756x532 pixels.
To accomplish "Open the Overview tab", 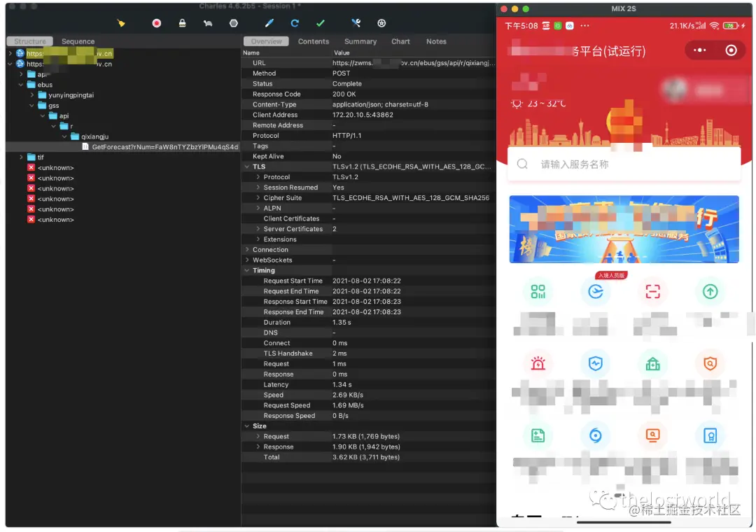I will point(266,41).
